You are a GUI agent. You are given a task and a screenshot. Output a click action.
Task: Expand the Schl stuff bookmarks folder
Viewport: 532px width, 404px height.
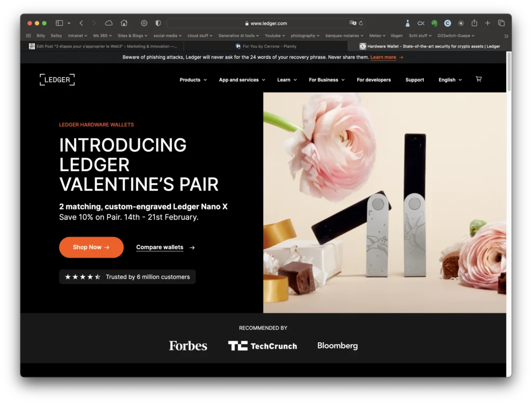420,36
